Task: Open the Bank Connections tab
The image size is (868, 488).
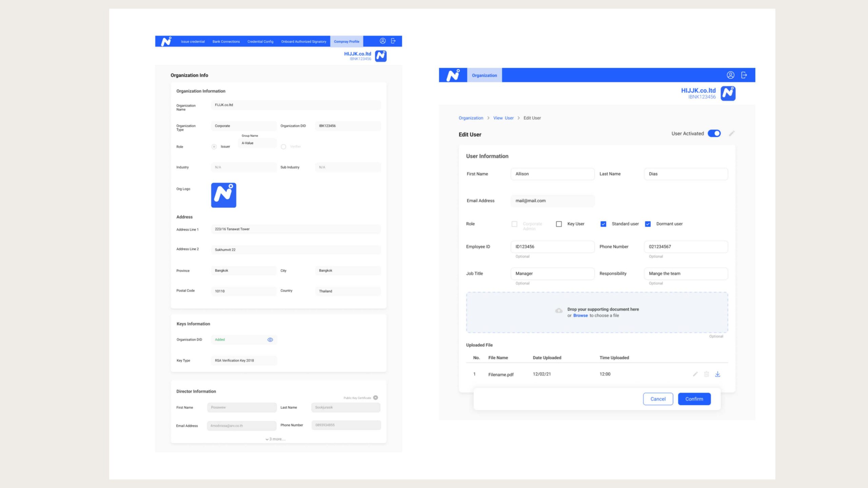Action: coord(226,42)
